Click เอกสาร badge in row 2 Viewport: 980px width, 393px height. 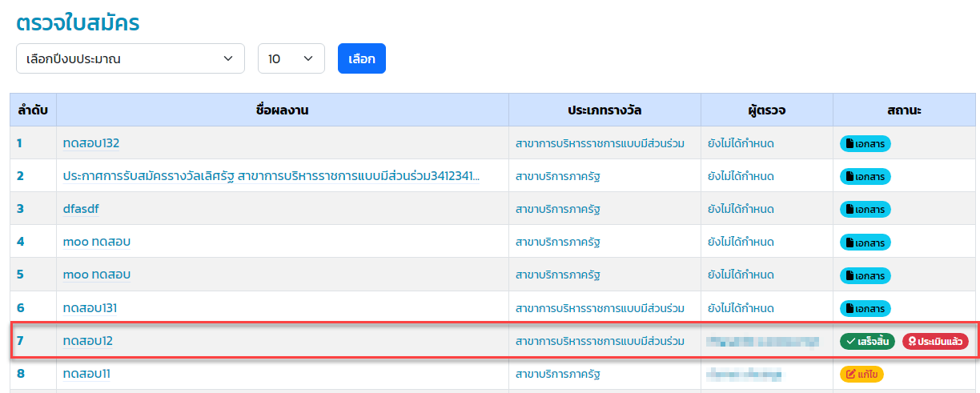(x=866, y=177)
